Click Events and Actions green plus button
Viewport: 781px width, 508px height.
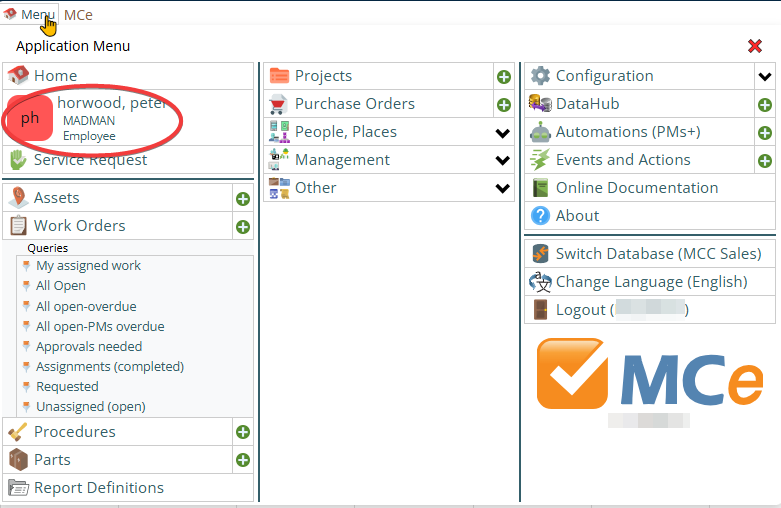click(765, 161)
